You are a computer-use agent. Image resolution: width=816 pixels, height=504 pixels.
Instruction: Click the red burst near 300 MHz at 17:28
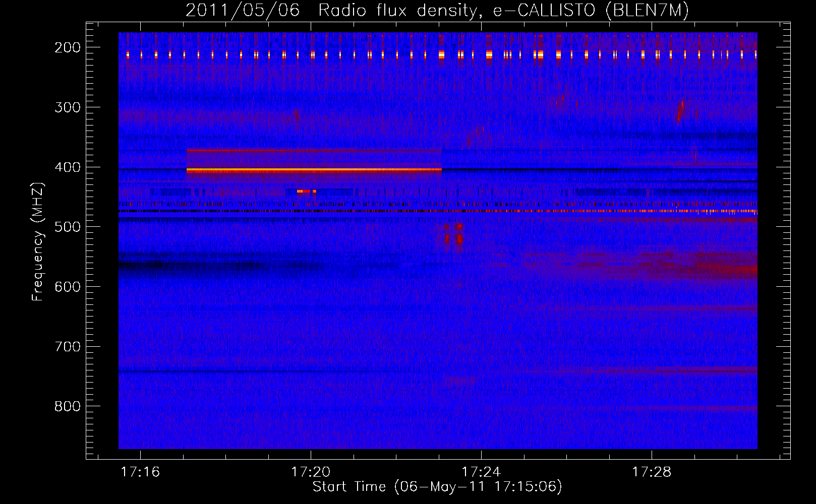[x=680, y=111]
